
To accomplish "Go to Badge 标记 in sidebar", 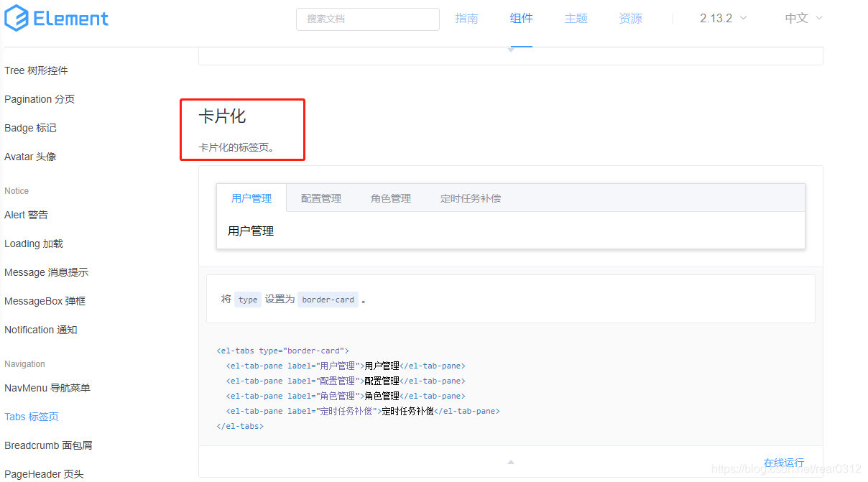I will point(30,128).
